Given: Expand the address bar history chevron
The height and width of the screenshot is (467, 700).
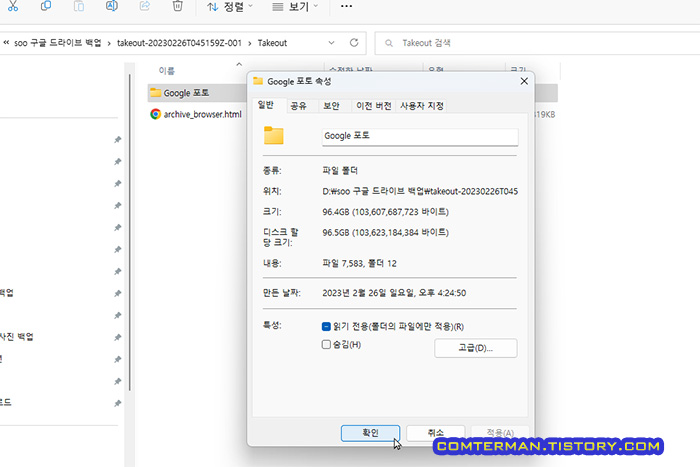Looking at the screenshot, I should (x=331, y=43).
